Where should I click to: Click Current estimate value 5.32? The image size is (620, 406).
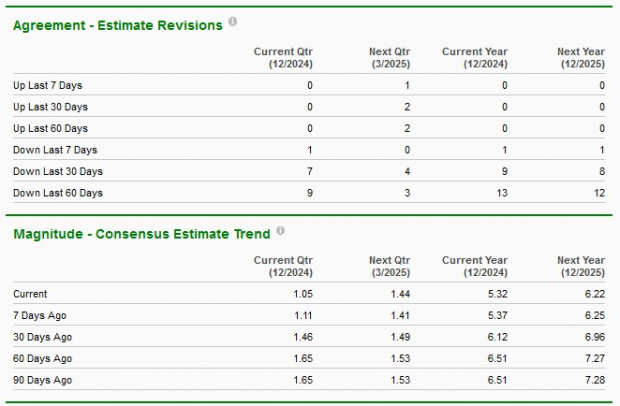[497, 294]
